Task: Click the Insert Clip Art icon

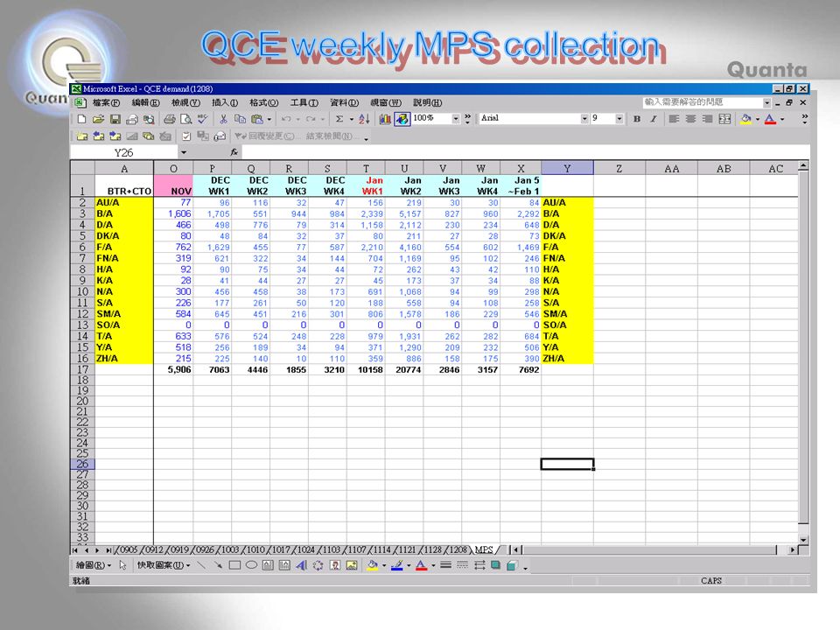Action: (x=335, y=565)
